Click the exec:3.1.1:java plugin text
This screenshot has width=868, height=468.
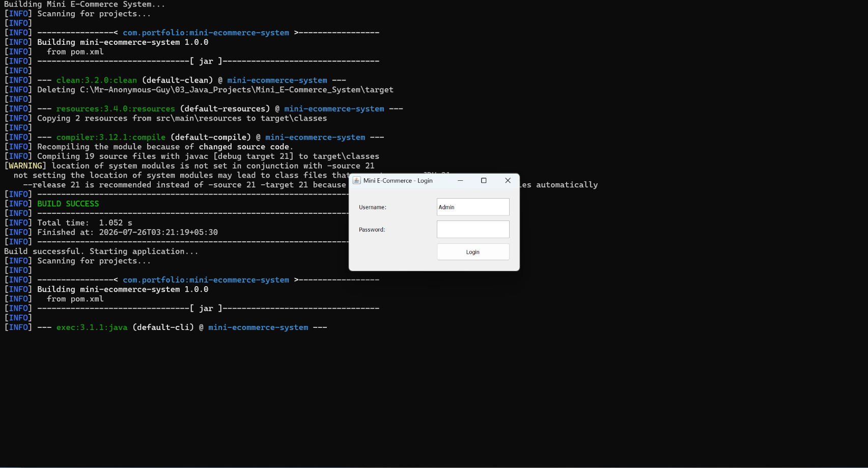tap(92, 327)
